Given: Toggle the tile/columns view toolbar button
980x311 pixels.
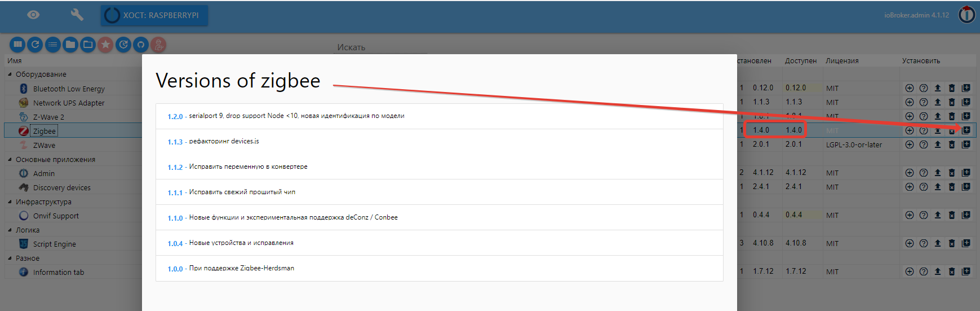Looking at the screenshot, I should [x=18, y=44].
